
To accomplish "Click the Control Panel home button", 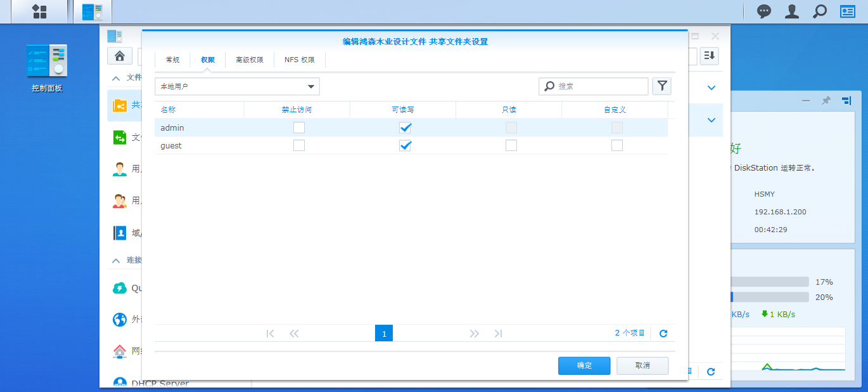I will (x=119, y=56).
